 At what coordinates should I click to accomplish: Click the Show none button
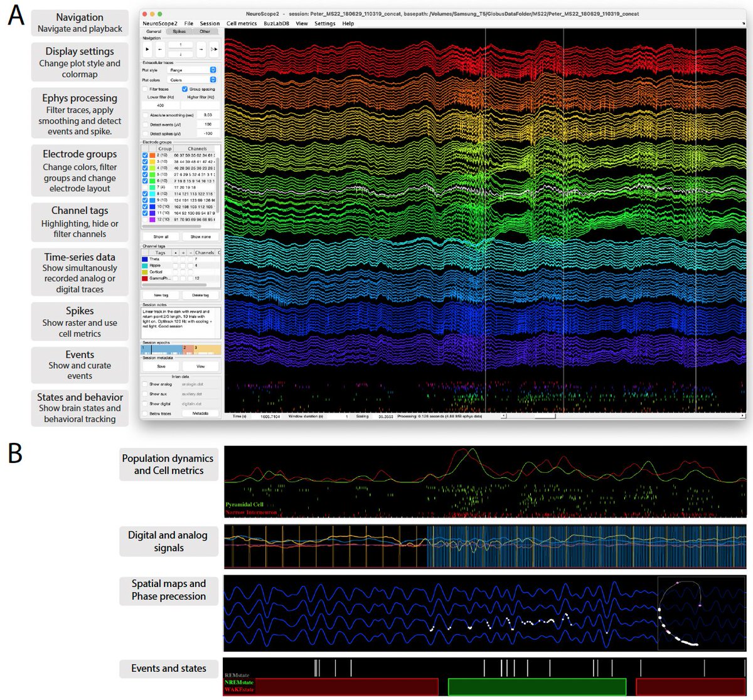pyautogui.click(x=201, y=236)
